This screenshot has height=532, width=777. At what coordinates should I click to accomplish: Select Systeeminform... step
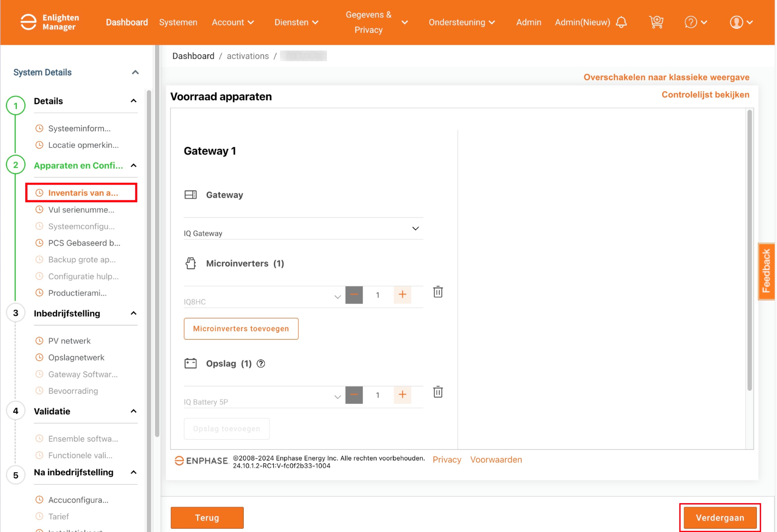[x=79, y=128]
